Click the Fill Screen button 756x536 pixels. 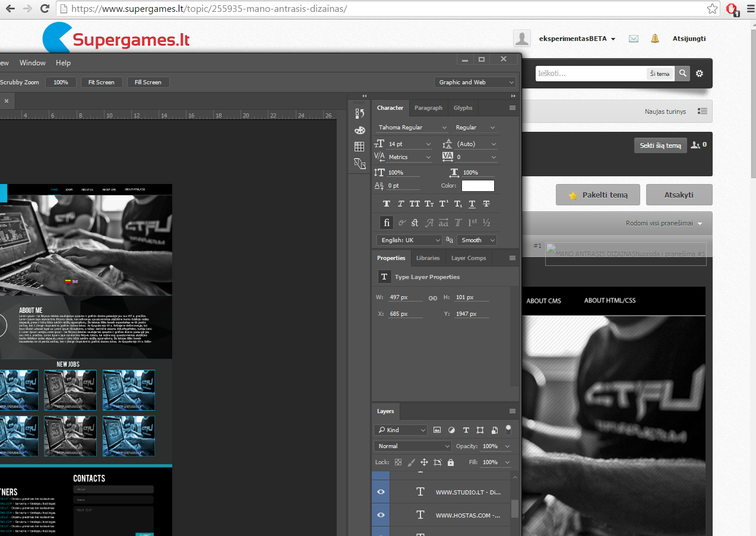pos(148,83)
